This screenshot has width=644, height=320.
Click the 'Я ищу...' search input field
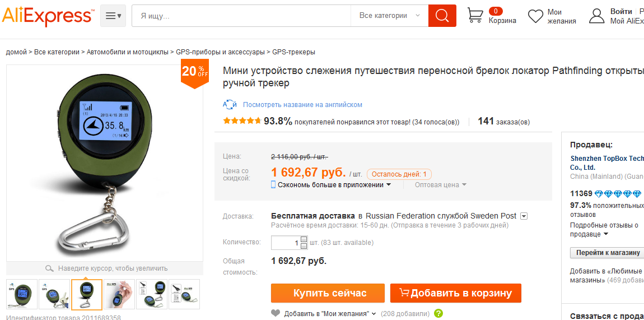point(241,16)
